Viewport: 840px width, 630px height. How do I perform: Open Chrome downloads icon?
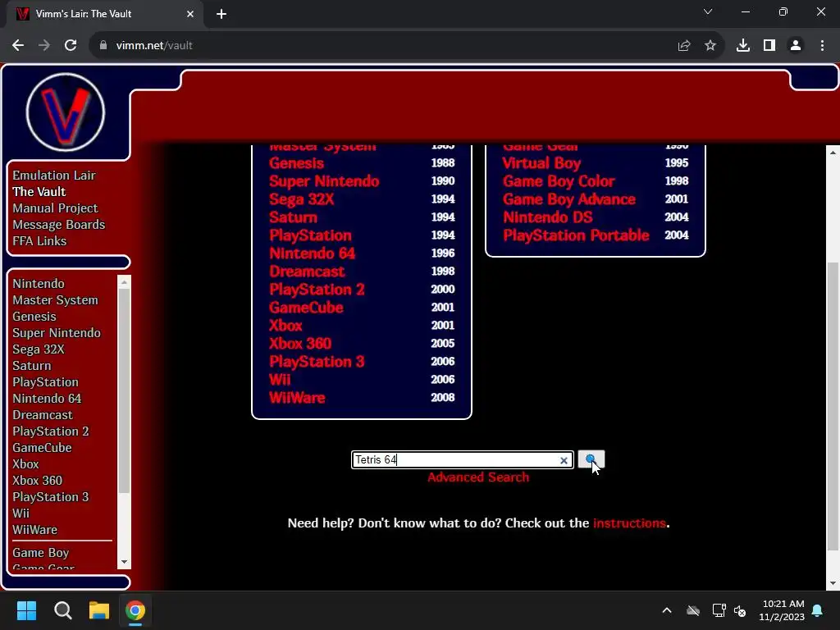coord(743,46)
